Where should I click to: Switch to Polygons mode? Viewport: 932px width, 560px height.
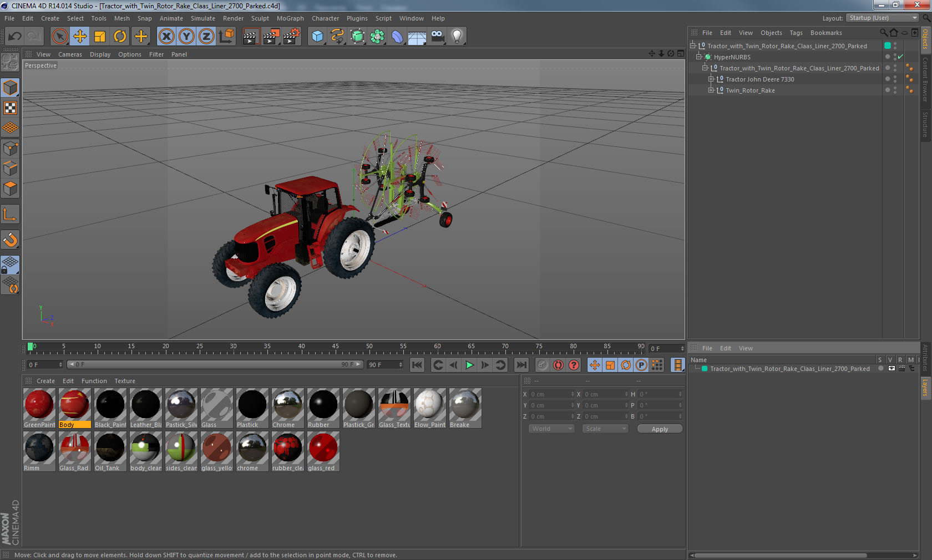click(x=10, y=189)
